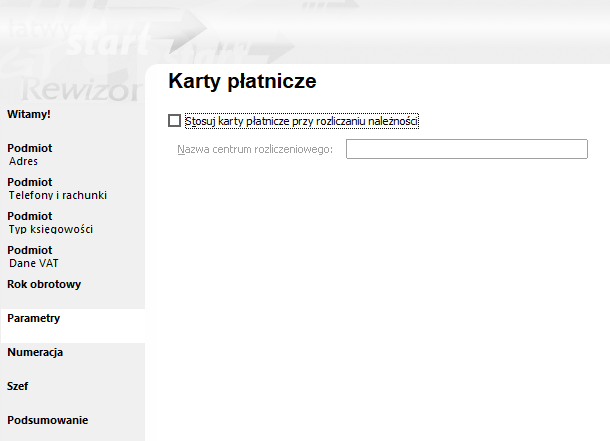Open the Podsumowanie step

pyautogui.click(x=47, y=420)
